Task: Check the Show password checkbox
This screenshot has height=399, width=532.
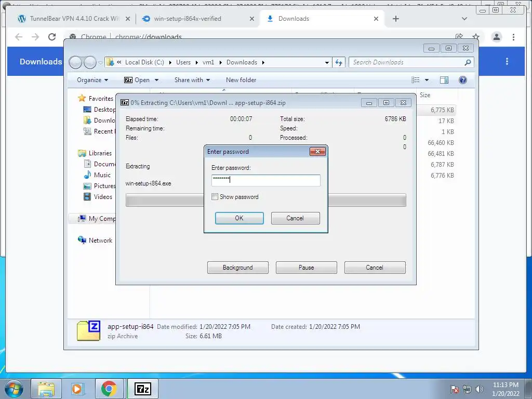Action: 215,197
